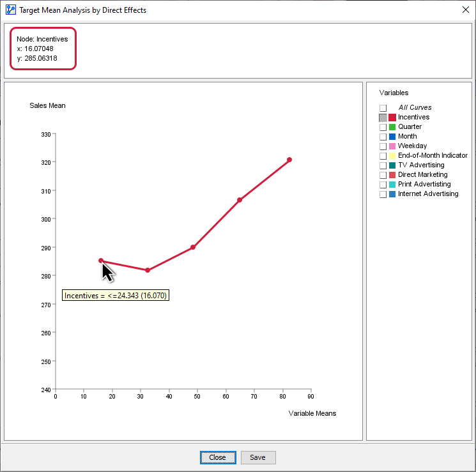Select the pink Weekday color swatch
Screen dimensions: 476x472
point(392,146)
